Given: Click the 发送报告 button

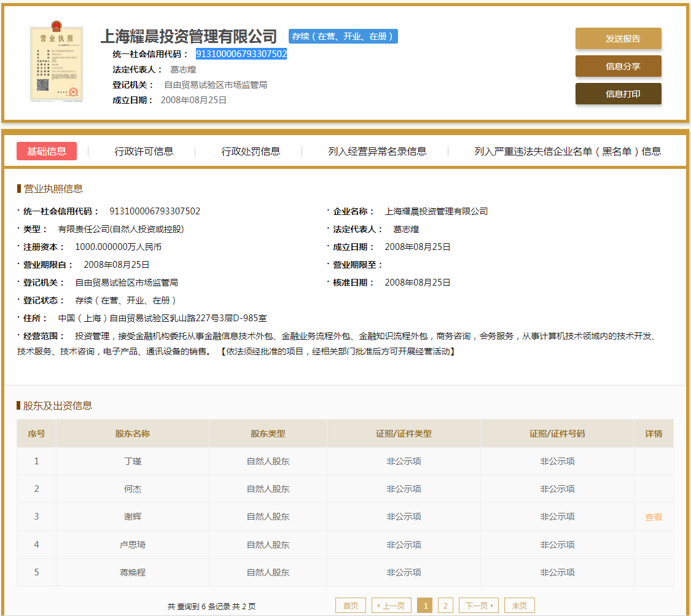Looking at the screenshot, I should (x=618, y=39).
